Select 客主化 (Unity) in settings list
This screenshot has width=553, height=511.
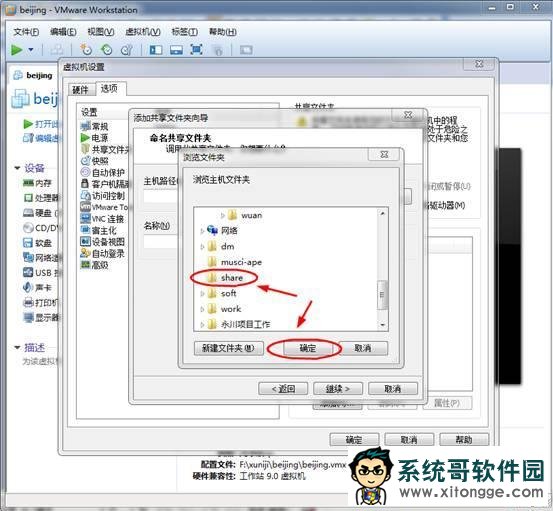pyautogui.click(x=98, y=230)
